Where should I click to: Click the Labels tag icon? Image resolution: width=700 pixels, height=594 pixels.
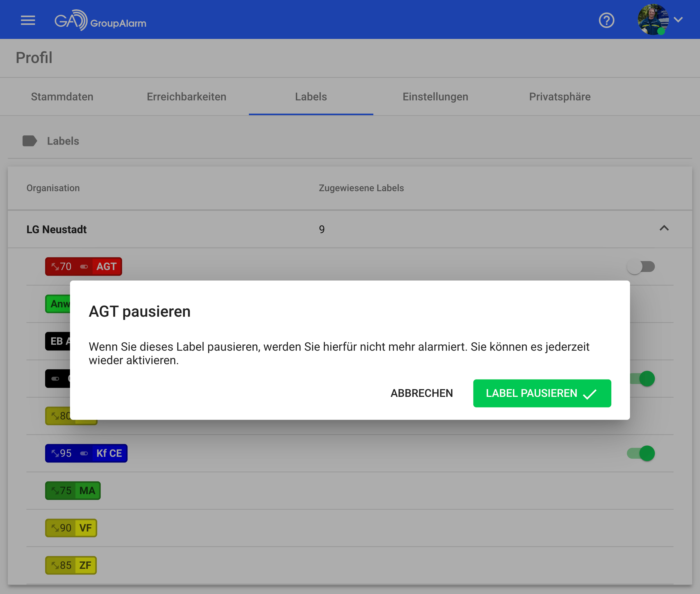pyautogui.click(x=30, y=141)
